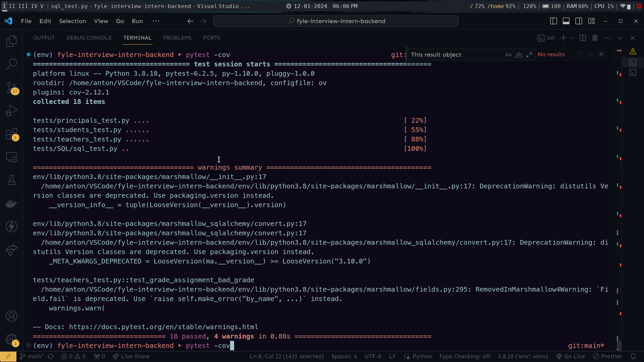This screenshot has width=644, height=362.
Task: Switch to the DEBUG CONSOLE tab
Action: click(89, 38)
